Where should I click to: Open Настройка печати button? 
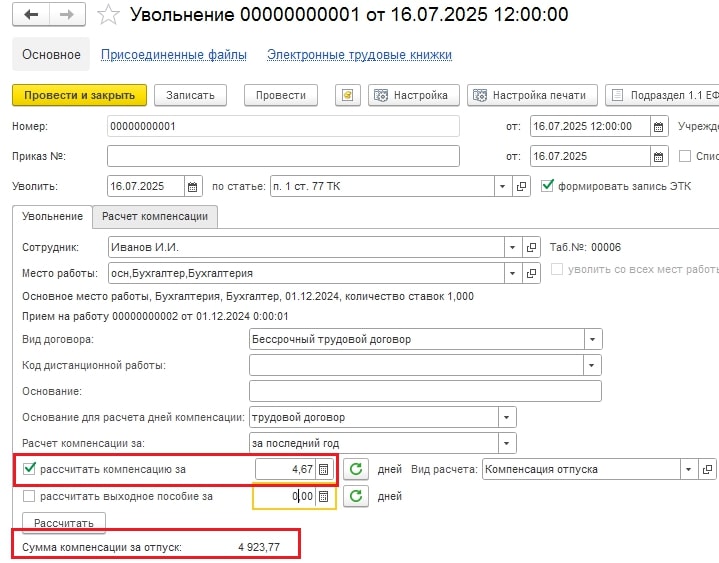(x=532, y=95)
